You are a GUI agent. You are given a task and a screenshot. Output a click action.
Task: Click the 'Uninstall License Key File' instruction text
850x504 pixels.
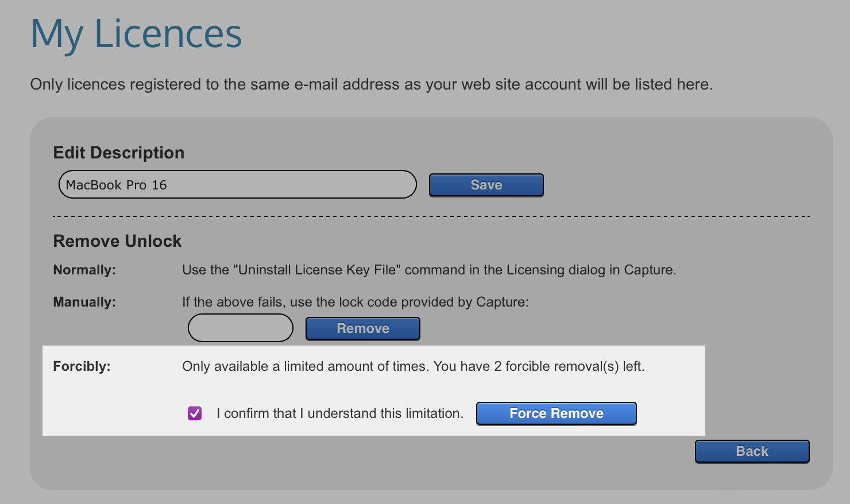(428, 270)
